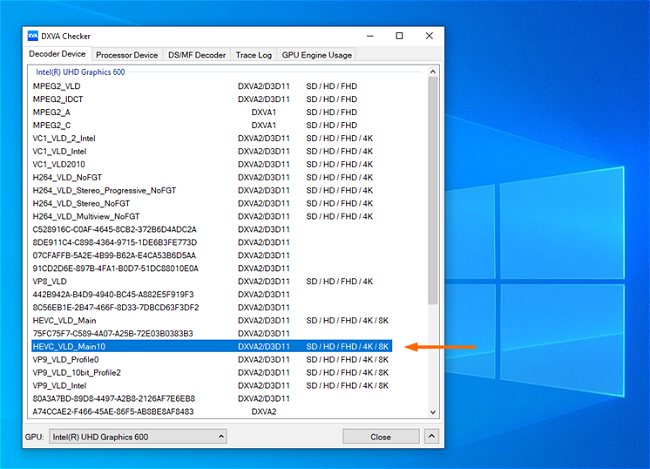Click the scrollbar up arrow
Screen dimensions: 650x469
433,72
